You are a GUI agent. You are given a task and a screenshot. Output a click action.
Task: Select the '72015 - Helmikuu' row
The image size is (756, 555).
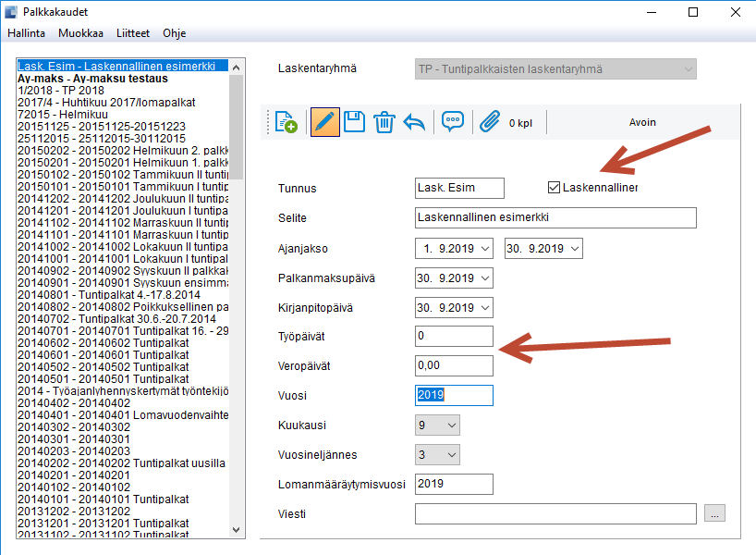(123, 115)
